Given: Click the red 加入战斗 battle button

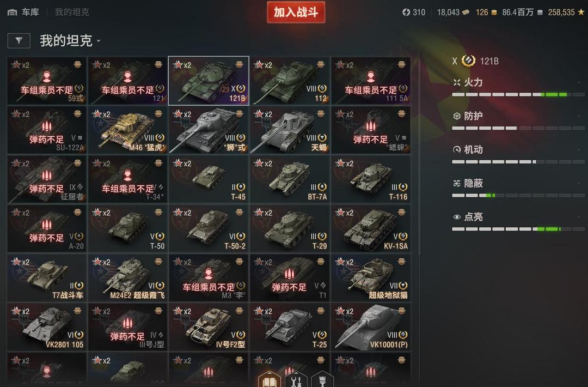Looking at the screenshot, I should [x=296, y=13].
